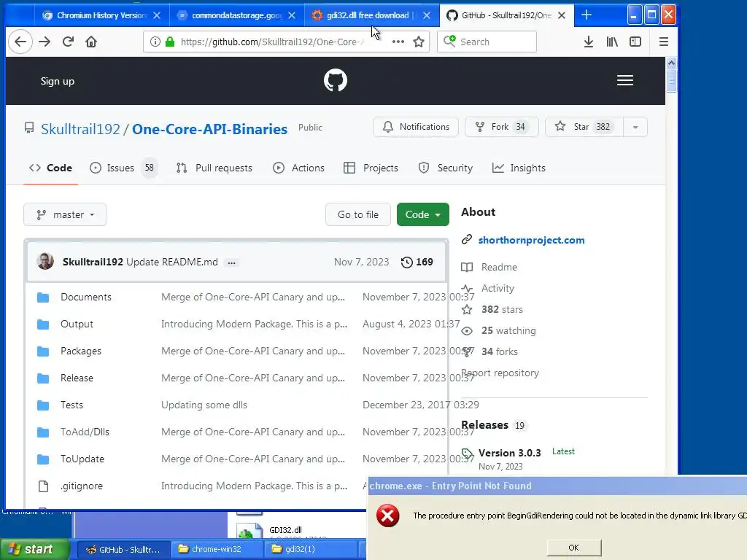Open a new browser tab with plus

click(x=587, y=15)
